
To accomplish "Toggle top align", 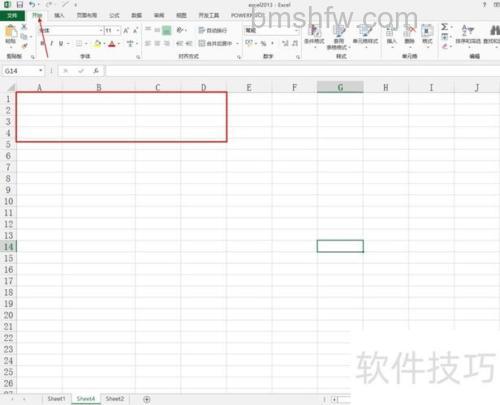I will pyautogui.click(x=148, y=30).
